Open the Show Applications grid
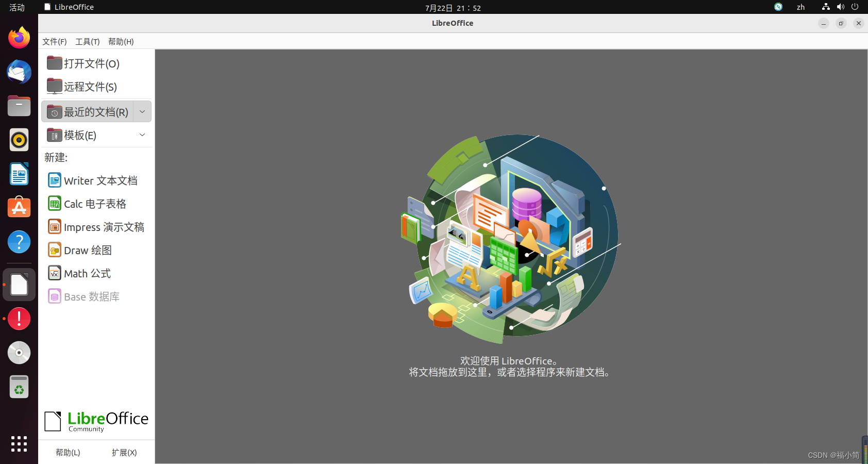The height and width of the screenshot is (464, 868). (x=19, y=444)
